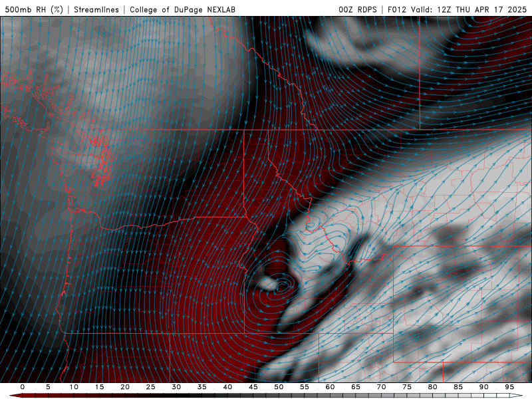Click the '80' value on the color scale

433,387
